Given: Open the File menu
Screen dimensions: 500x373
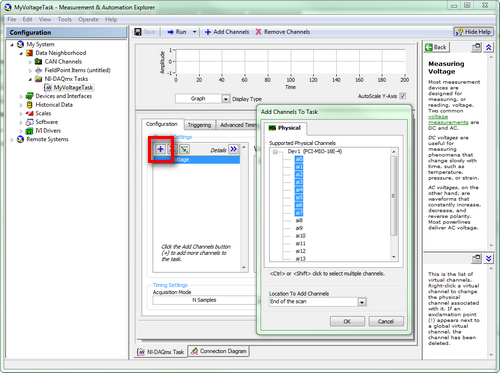Looking at the screenshot, I should 12,19.
